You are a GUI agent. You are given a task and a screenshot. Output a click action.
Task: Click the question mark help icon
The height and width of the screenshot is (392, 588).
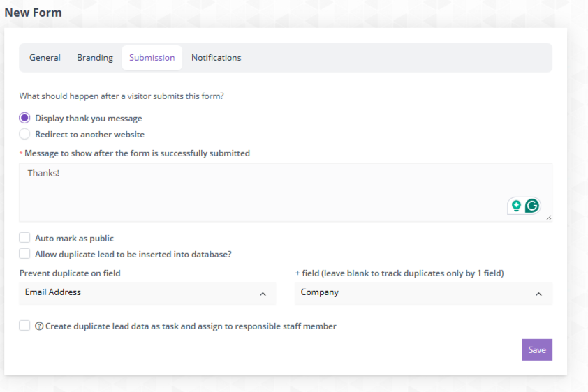tap(39, 326)
